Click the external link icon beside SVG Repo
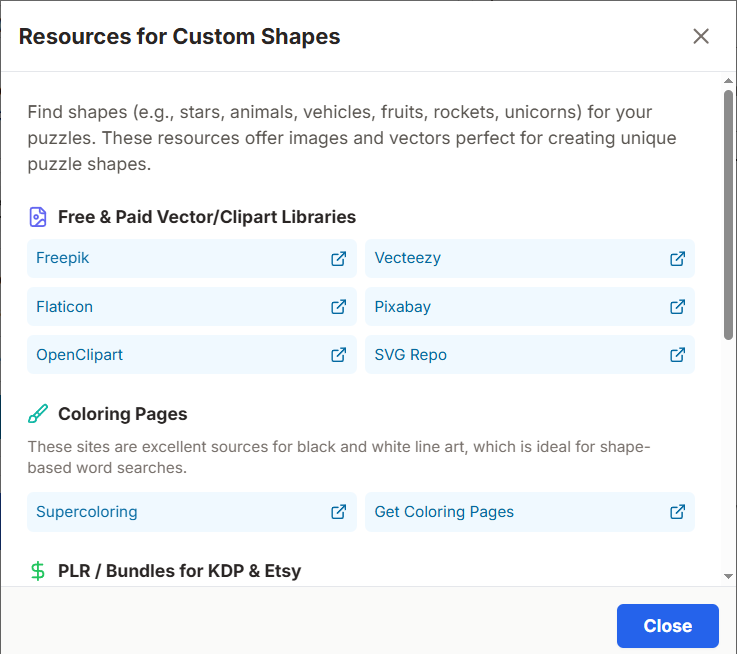The height and width of the screenshot is (654, 737). [x=677, y=355]
